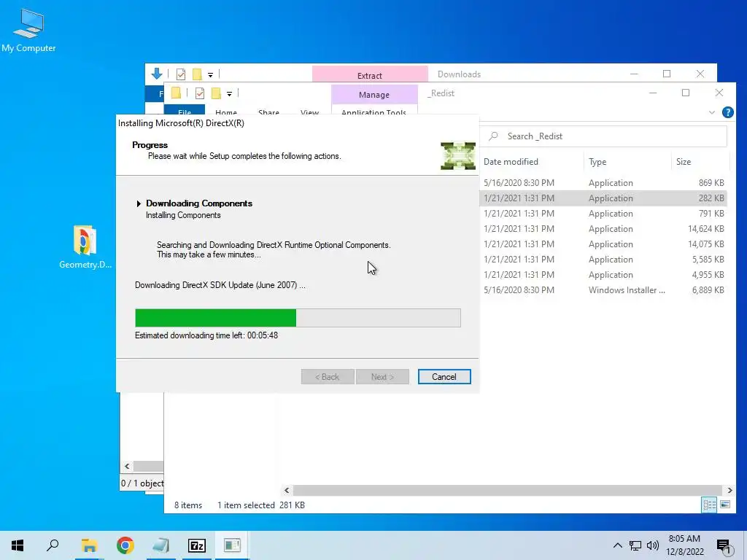Viewport: 747px width, 560px height.
Task: Open the notebook-style taskbar app icon
Action: pos(161,545)
